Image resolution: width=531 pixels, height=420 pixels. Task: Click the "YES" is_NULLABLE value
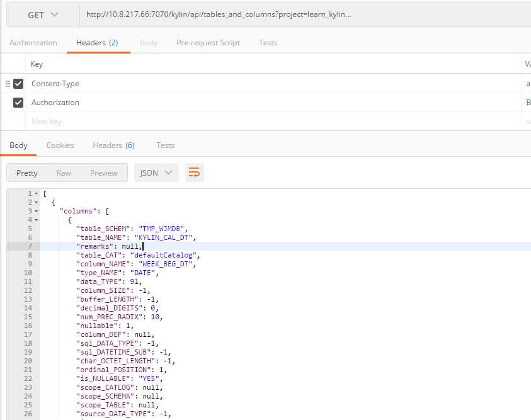(149, 378)
